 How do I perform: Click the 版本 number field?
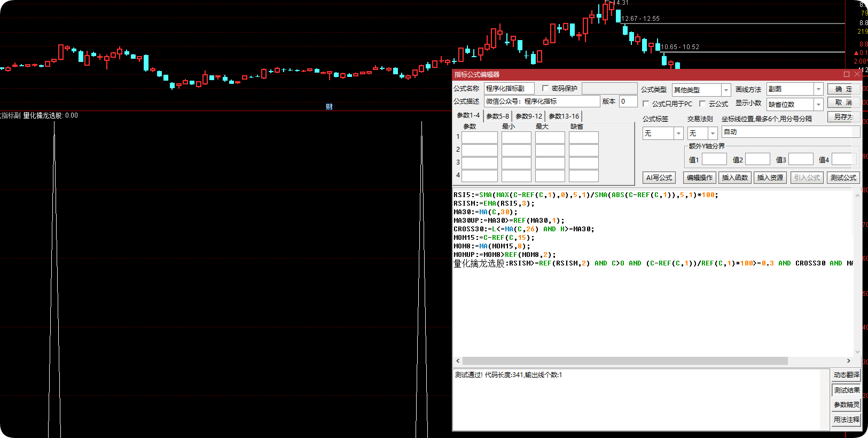click(x=628, y=101)
